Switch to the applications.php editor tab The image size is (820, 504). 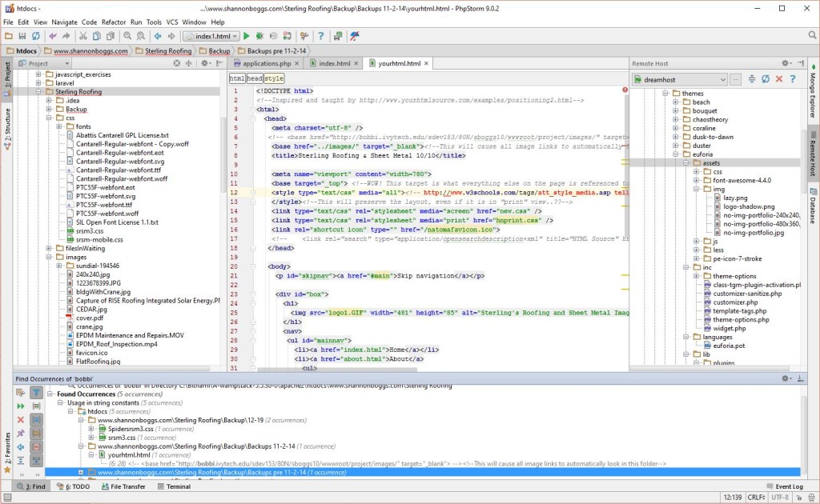point(266,63)
